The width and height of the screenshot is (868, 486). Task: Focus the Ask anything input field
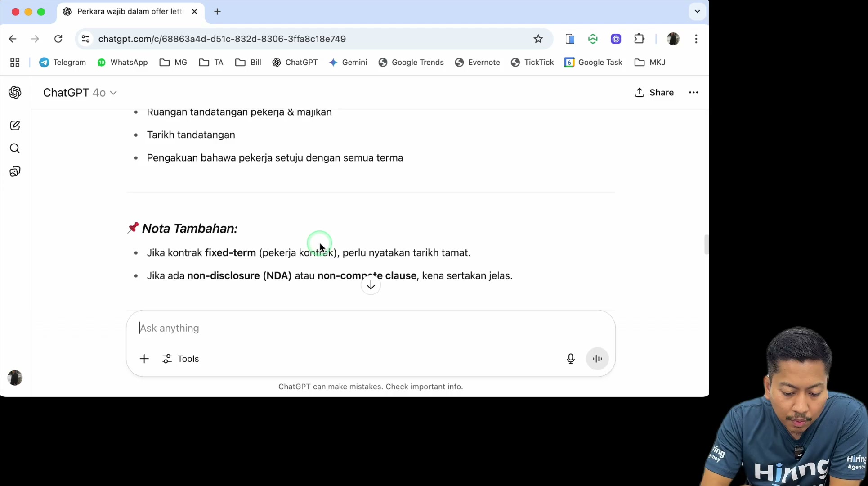tap(371, 328)
